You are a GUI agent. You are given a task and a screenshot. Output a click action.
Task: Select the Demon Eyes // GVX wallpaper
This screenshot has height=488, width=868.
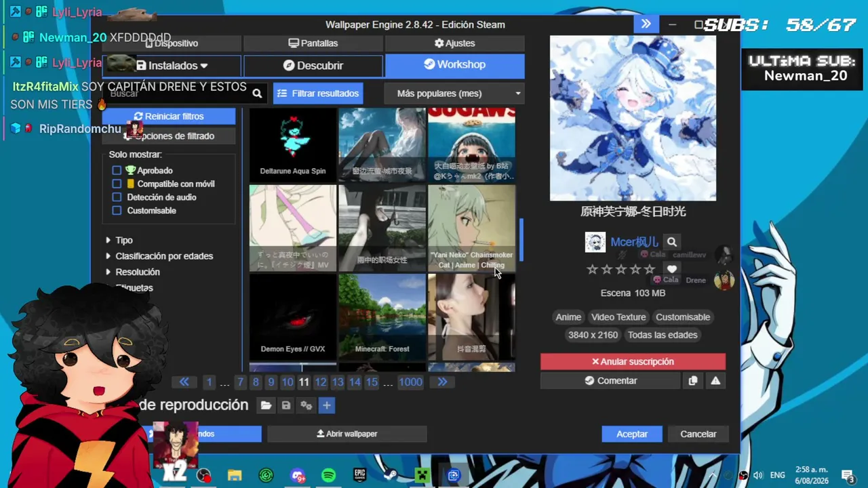coord(293,317)
